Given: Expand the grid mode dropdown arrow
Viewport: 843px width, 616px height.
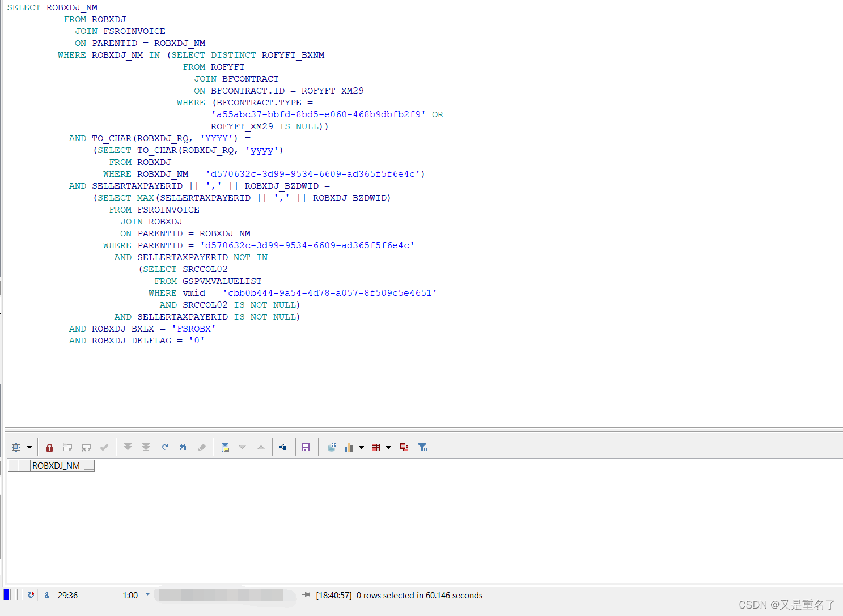Looking at the screenshot, I should point(29,447).
